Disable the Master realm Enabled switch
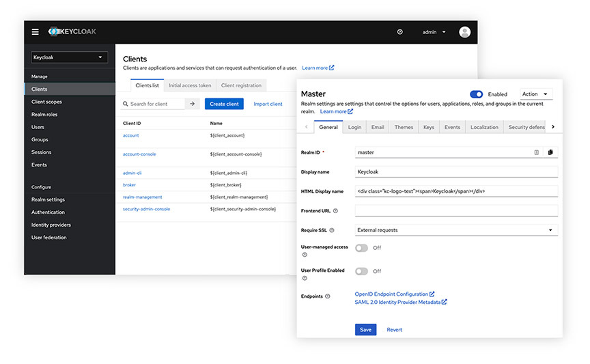The image size is (590, 364). (x=477, y=94)
